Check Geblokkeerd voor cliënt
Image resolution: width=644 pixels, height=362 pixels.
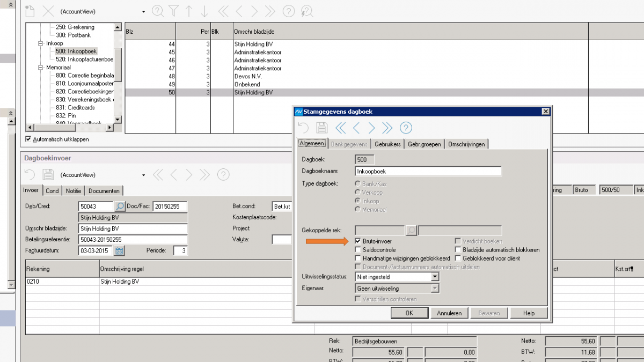458,258
